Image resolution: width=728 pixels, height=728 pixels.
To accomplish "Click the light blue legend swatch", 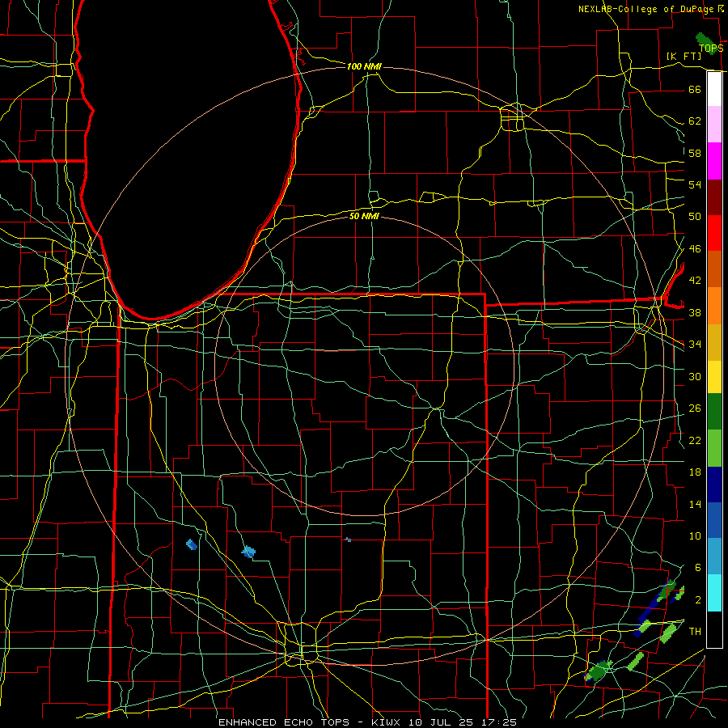I will coord(714,557).
